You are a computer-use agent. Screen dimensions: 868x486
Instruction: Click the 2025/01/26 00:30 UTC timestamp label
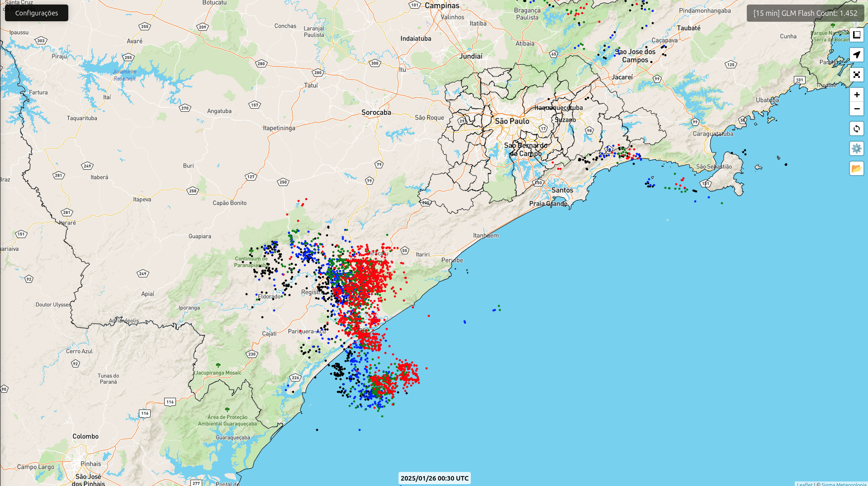pos(434,478)
